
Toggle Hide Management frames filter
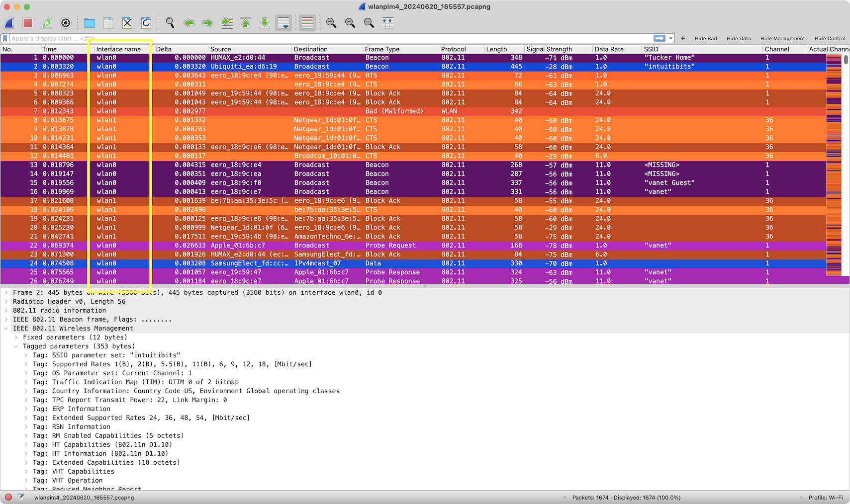point(782,38)
